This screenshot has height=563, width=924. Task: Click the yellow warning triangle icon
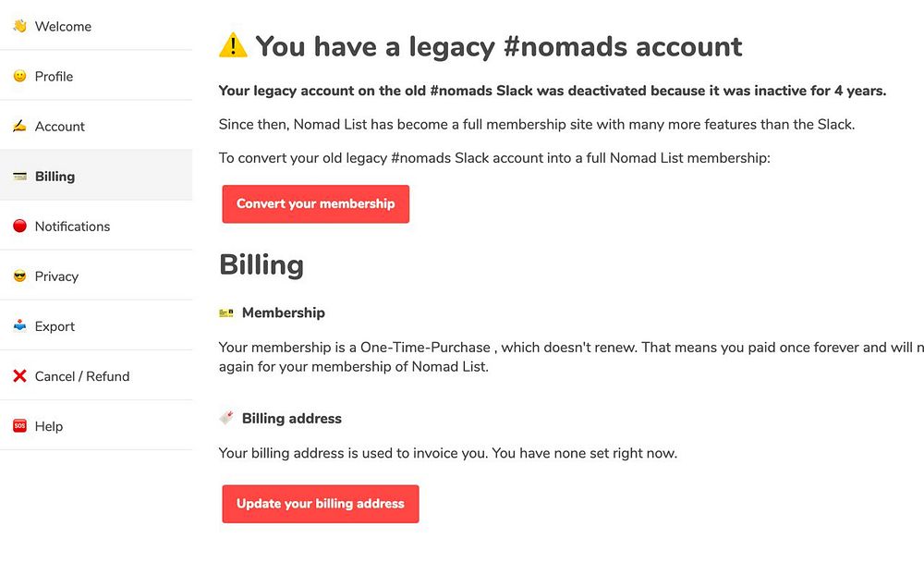233,45
